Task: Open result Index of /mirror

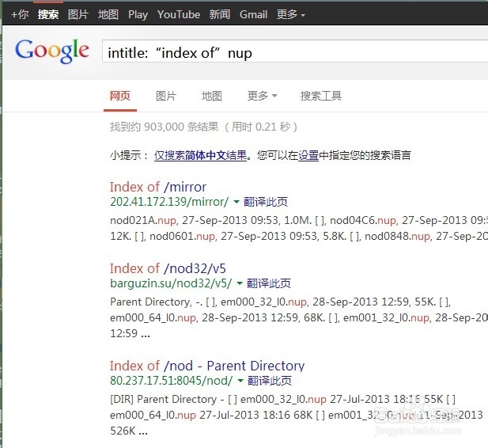Action: point(158,187)
